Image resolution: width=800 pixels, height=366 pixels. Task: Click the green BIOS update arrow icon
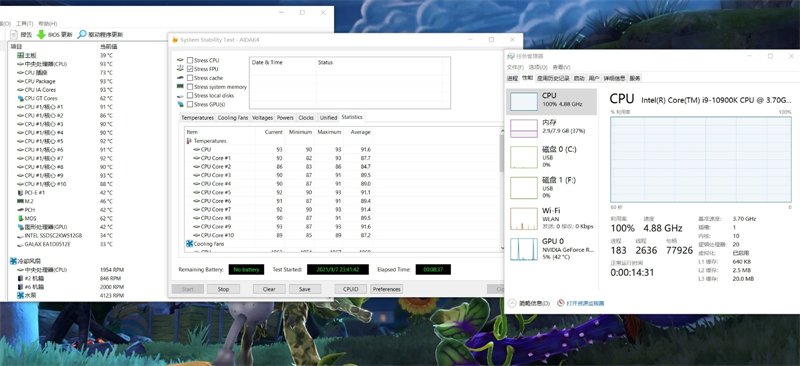tap(41, 34)
